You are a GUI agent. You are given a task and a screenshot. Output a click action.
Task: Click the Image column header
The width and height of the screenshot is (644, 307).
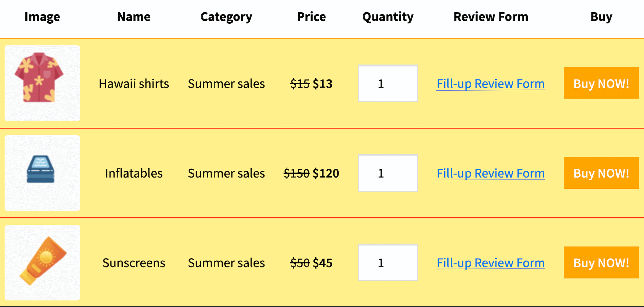tap(42, 17)
